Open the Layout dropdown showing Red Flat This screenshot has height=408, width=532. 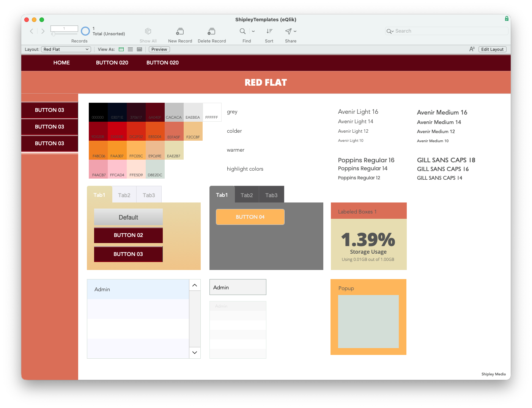[66, 49]
